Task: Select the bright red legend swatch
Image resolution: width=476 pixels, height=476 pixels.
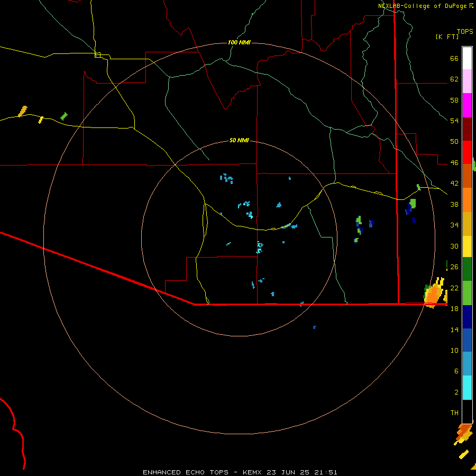Action: (x=467, y=152)
